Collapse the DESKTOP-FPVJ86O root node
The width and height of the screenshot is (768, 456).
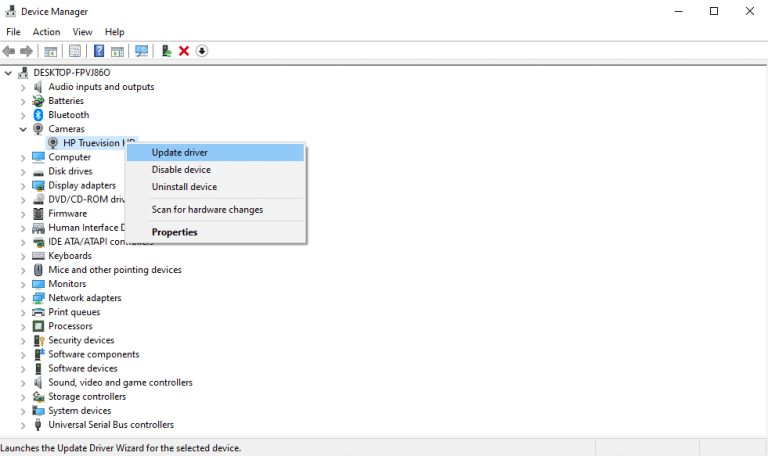pos(8,73)
